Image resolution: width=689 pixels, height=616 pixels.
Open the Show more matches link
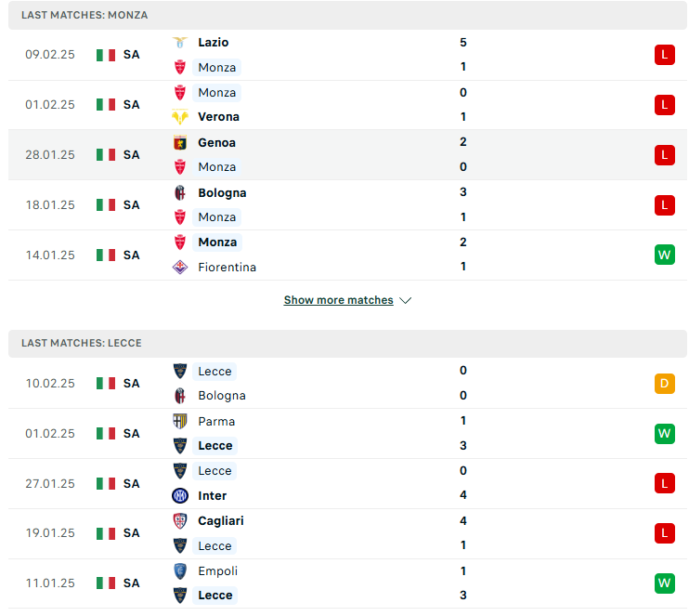pyautogui.click(x=338, y=300)
